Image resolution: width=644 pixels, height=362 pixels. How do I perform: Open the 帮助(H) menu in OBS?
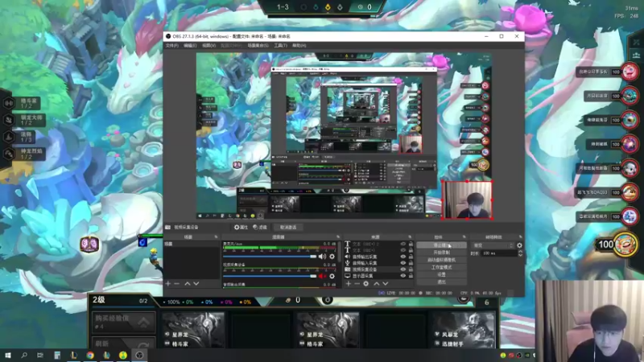tap(299, 46)
